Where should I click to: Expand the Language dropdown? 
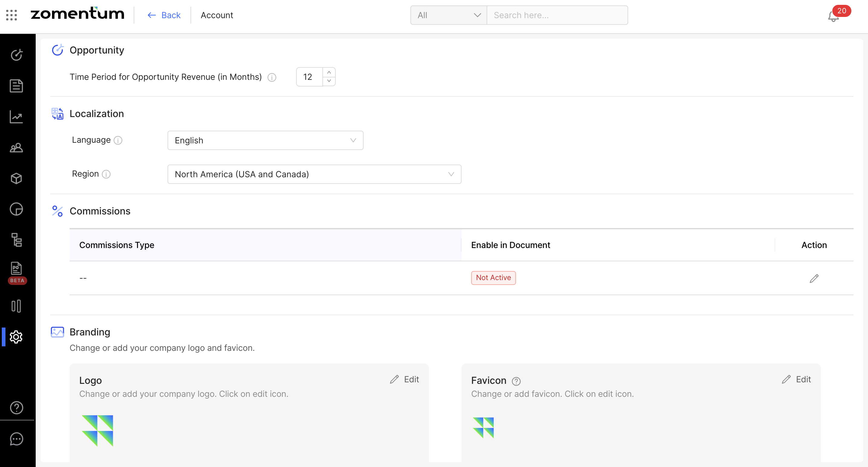(265, 141)
